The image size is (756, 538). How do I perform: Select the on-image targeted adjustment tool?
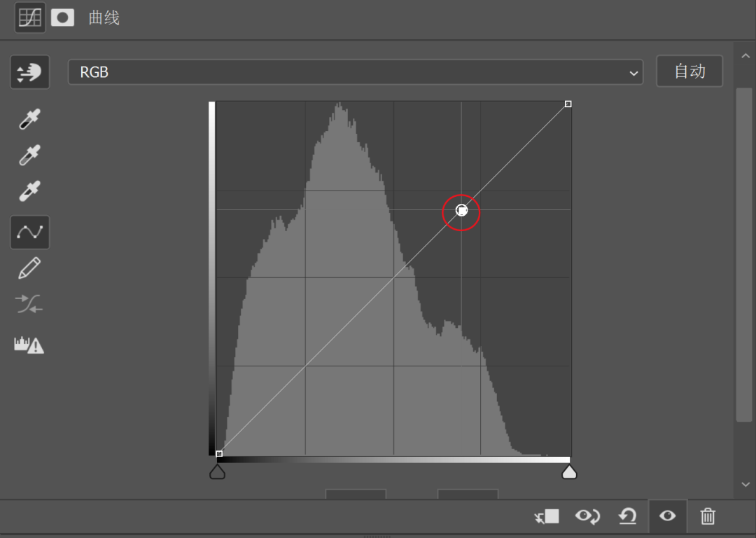click(x=29, y=72)
